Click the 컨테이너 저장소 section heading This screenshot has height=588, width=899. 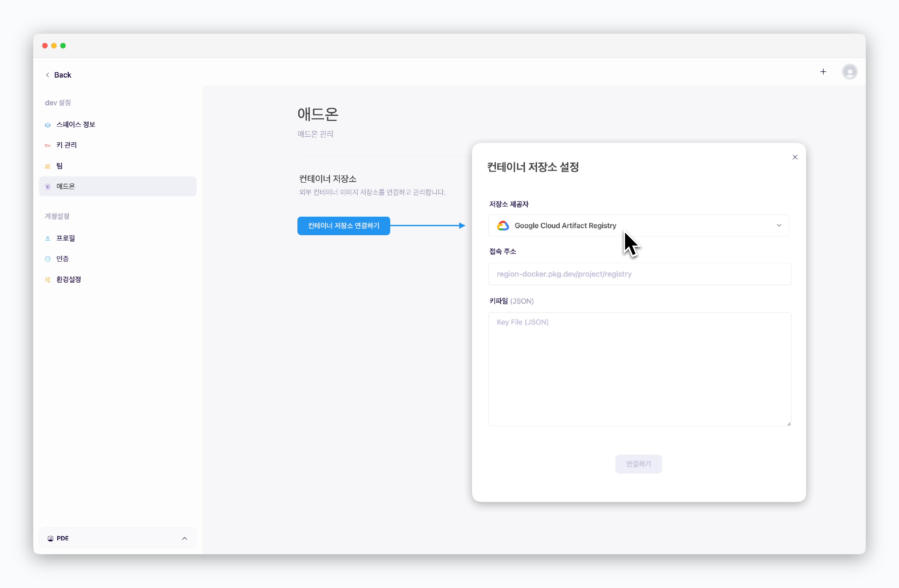[328, 179]
